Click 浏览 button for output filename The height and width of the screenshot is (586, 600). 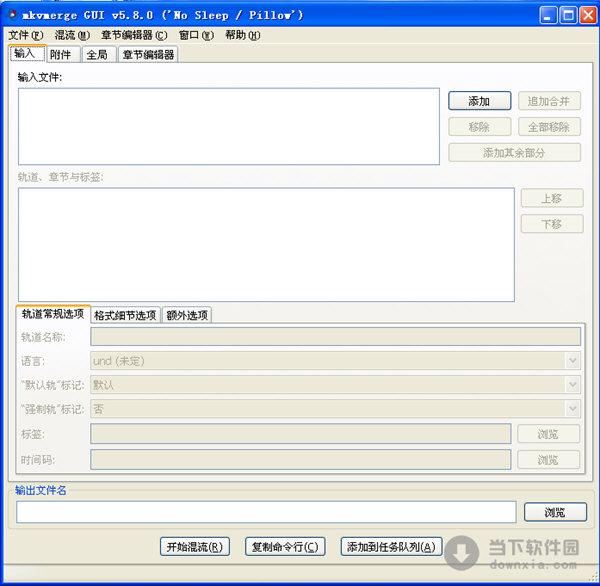[x=555, y=512]
